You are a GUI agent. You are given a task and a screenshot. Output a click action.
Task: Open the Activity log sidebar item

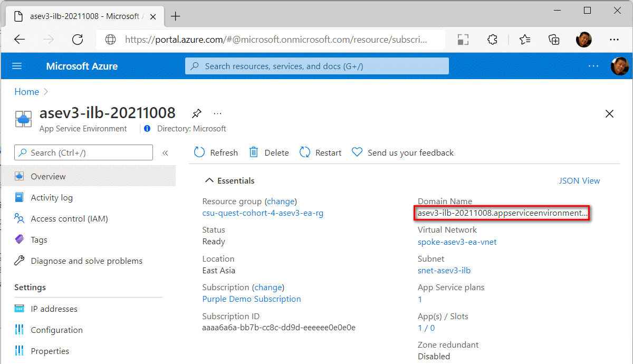click(x=50, y=197)
